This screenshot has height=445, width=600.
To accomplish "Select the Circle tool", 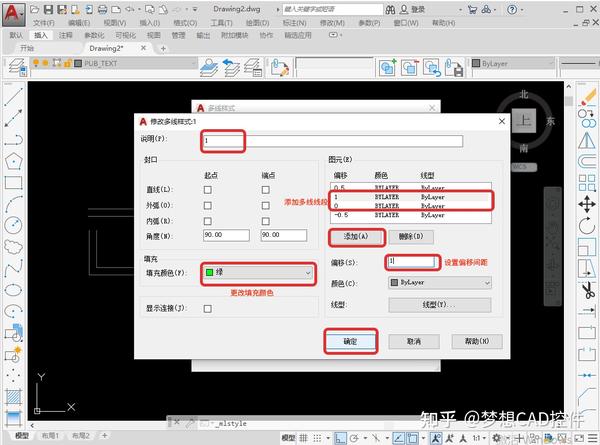I will tap(13, 225).
